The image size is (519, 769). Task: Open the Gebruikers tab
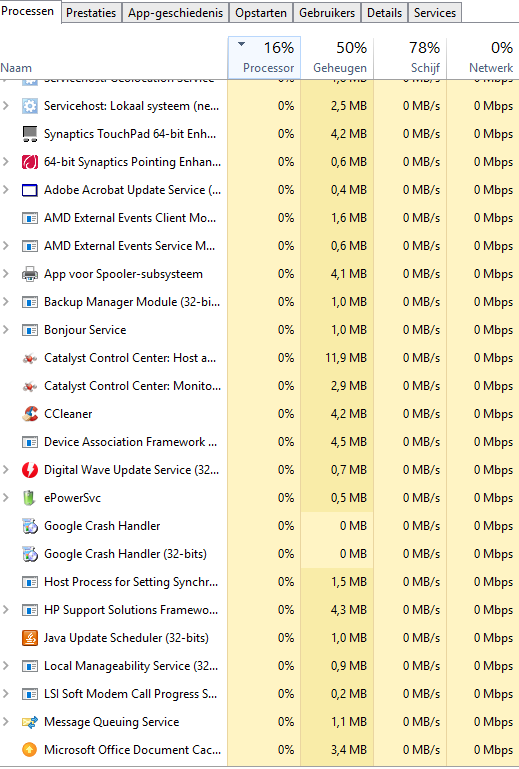(327, 13)
